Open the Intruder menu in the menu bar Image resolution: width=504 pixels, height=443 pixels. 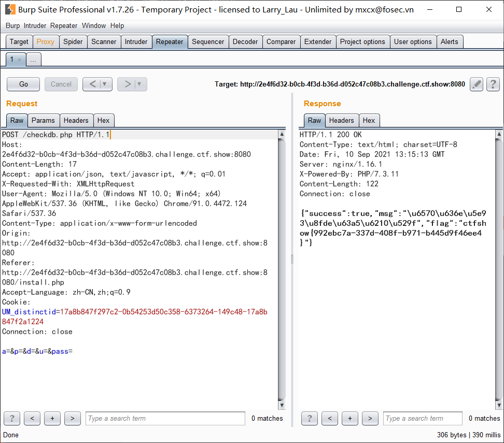pyautogui.click(x=35, y=26)
